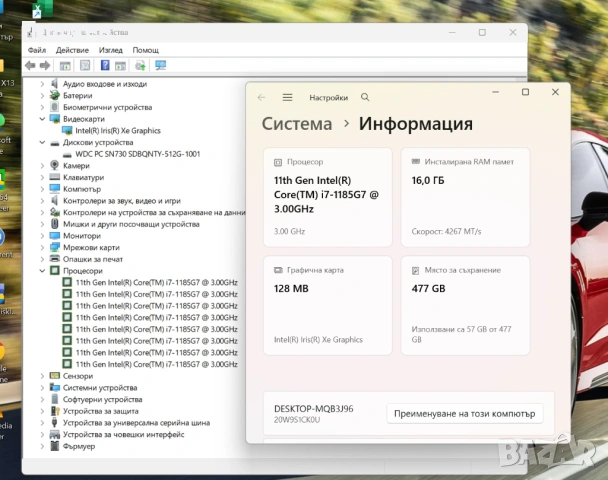Expand the Монитори node
The height and width of the screenshot is (480, 608).
tap(42, 236)
